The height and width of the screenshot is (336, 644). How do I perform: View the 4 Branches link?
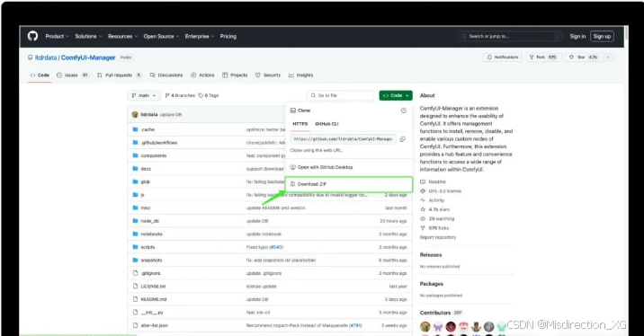tap(180, 95)
